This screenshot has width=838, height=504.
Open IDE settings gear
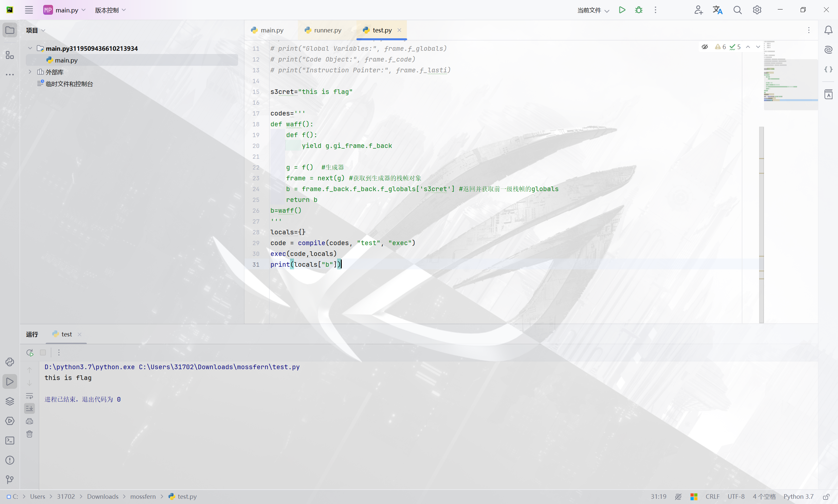point(757,10)
